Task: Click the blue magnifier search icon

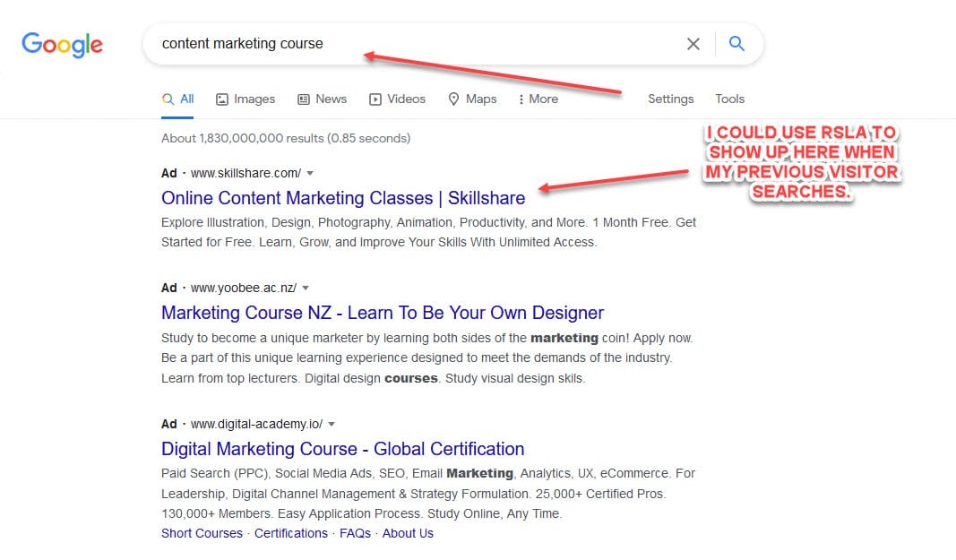Action: 736,43
